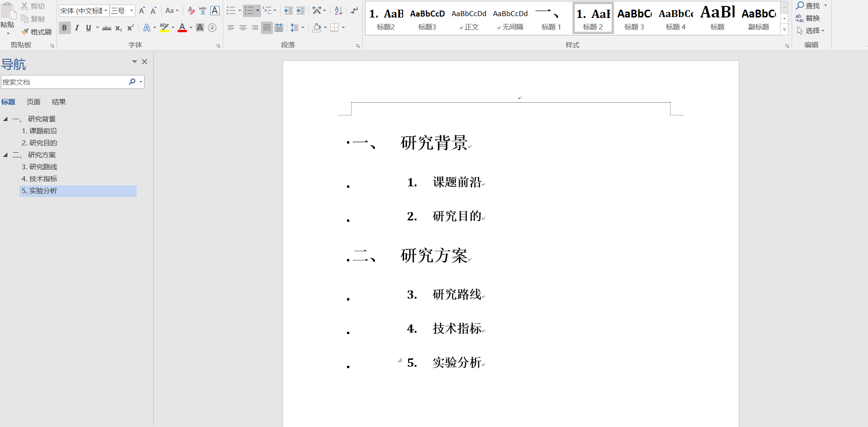Viewport: 868px width, 427px height.
Task: Click the superscript icon
Action: [130, 28]
